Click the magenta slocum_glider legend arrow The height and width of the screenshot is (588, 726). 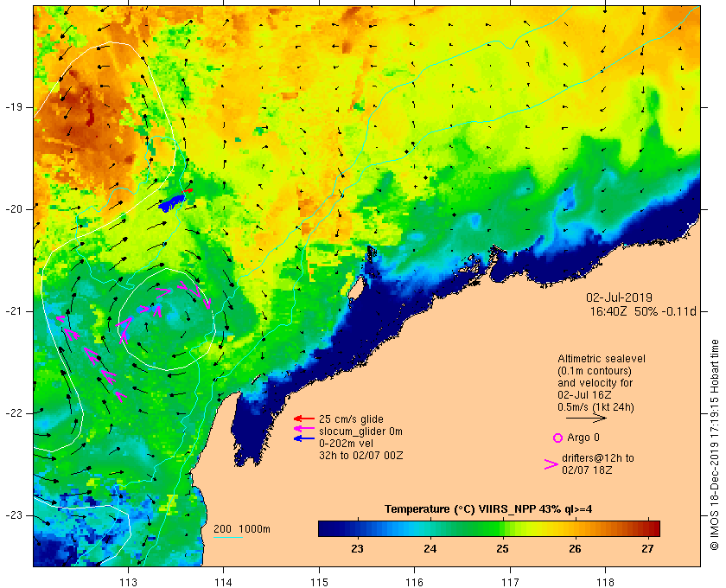point(304,429)
